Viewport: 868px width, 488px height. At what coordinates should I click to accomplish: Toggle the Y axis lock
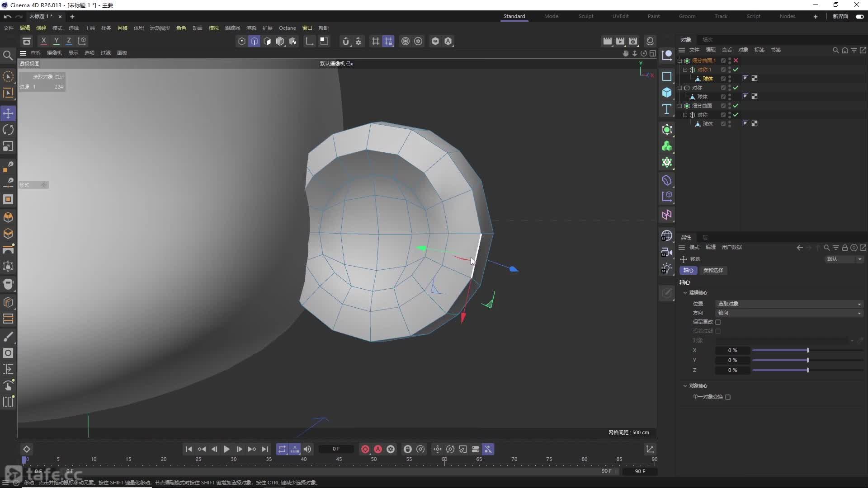coord(56,41)
